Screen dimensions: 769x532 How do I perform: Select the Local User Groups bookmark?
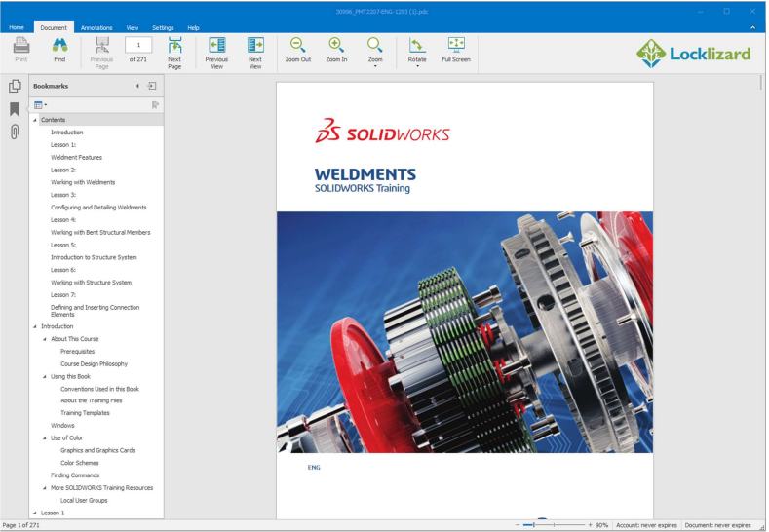84,501
